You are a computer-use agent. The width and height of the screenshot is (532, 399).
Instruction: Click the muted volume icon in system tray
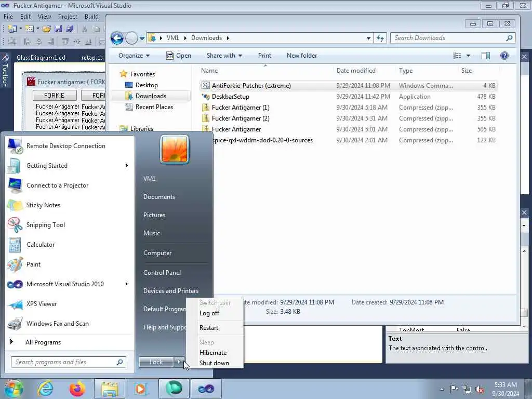click(x=480, y=389)
